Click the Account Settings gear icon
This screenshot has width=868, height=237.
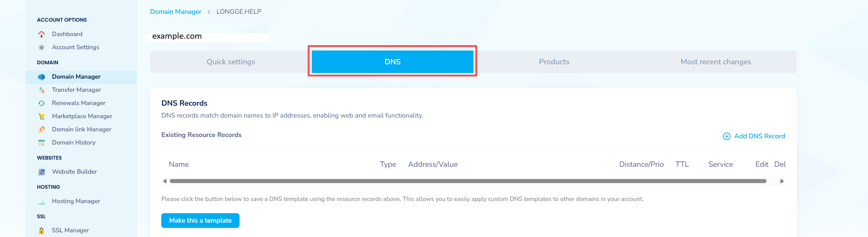click(x=41, y=47)
